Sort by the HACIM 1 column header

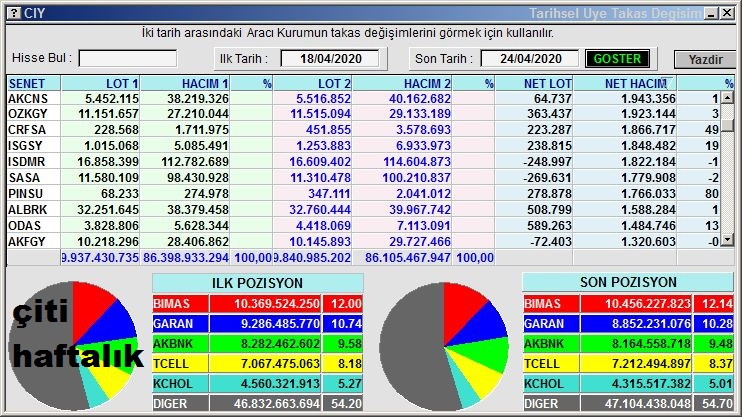(185, 83)
